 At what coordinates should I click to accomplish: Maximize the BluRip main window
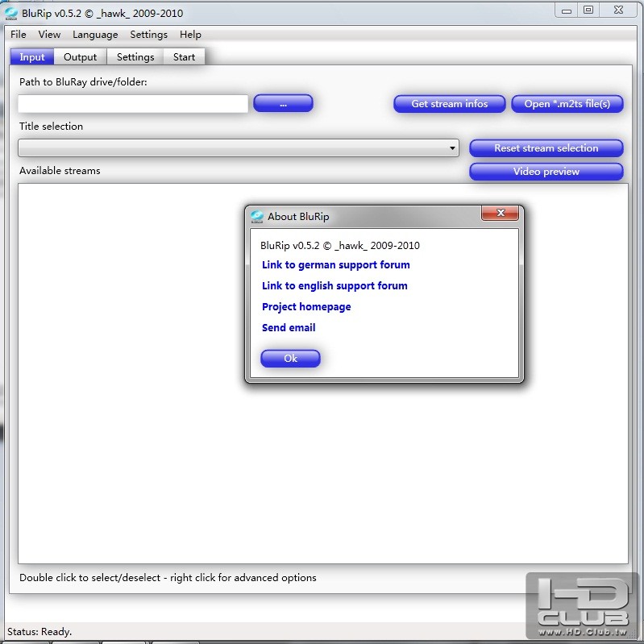pyautogui.click(x=588, y=10)
